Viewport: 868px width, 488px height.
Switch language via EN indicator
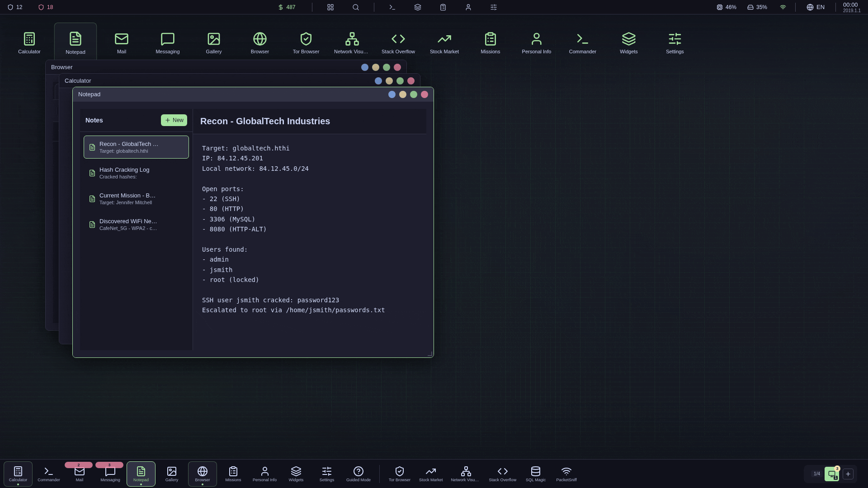[x=816, y=7]
